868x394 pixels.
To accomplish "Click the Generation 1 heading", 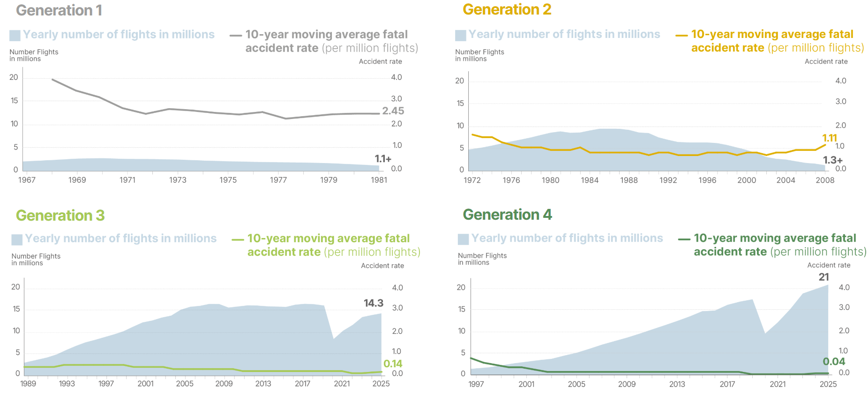I will (59, 10).
